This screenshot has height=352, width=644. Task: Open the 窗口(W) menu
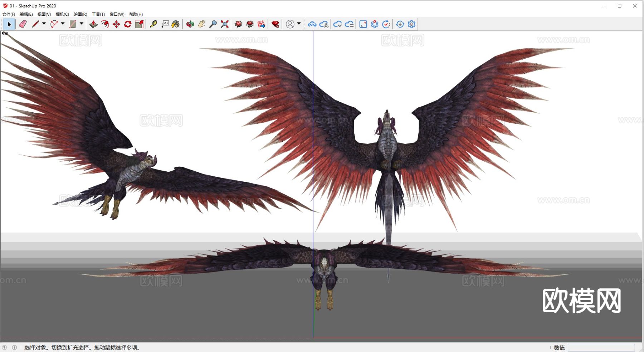pyautogui.click(x=117, y=14)
